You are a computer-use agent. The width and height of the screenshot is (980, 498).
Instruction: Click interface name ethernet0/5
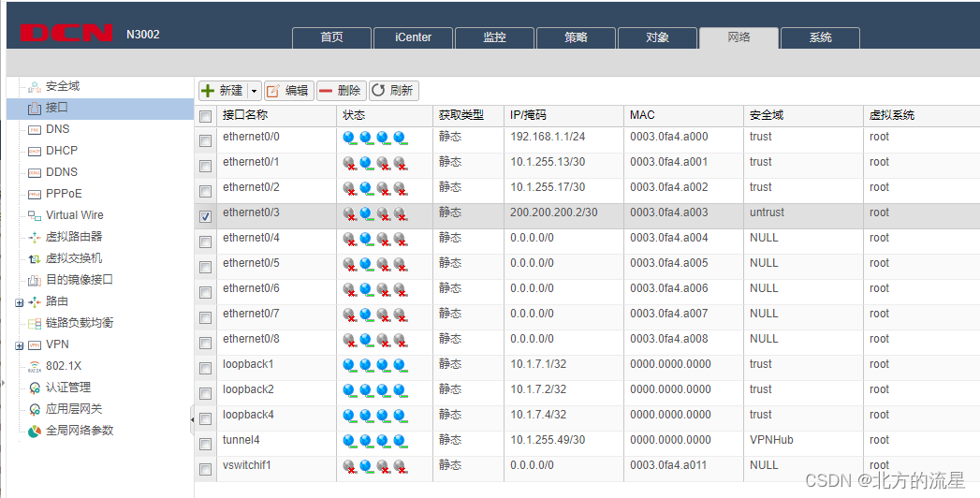click(x=251, y=263)
